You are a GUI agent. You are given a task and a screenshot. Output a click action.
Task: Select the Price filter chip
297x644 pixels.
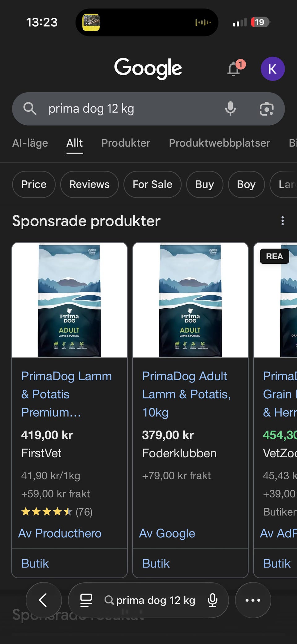(34, 184)
